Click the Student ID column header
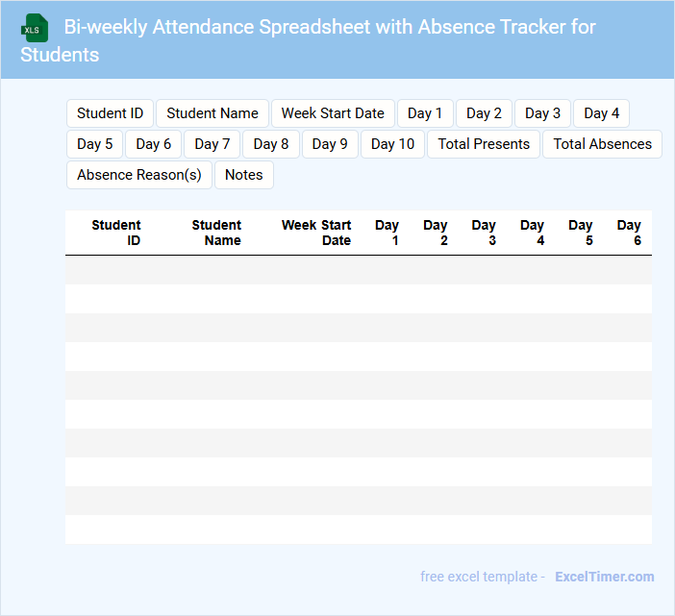Image resolution: width=675 pixels, height=616 pixels. (116, 233)
